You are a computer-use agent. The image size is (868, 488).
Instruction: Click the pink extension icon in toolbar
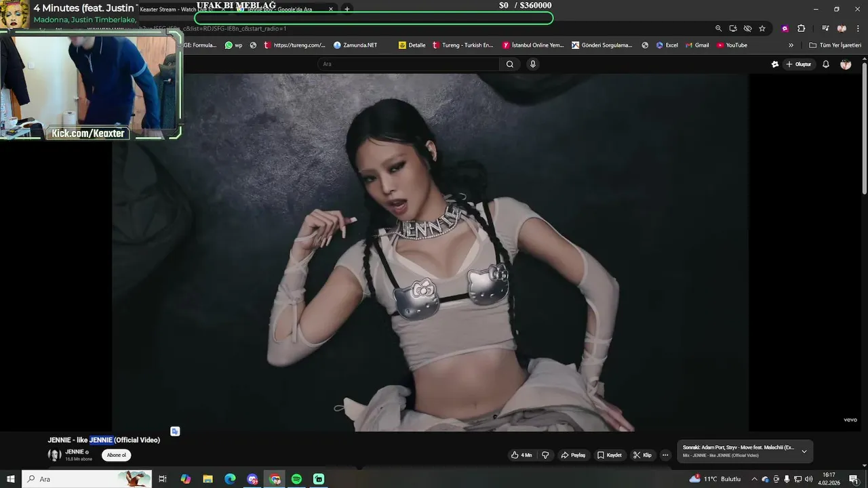(785, 28)
